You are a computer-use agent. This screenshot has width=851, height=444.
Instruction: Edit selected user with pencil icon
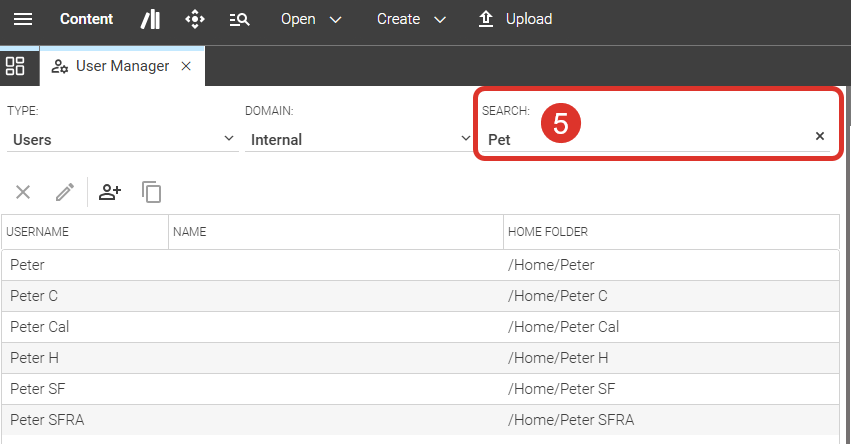(x=65, y=192)
